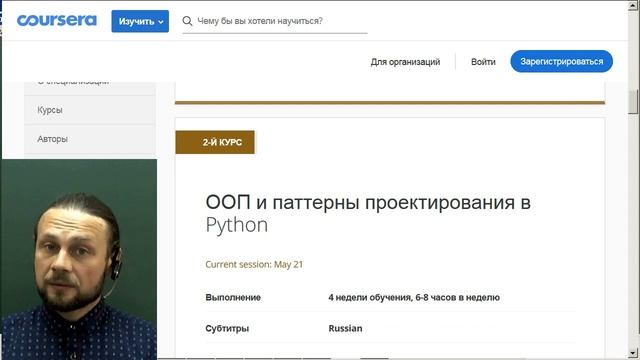Open course title ООП и паттерны проектирования в Python
Image resolution: width=640 pixels, height=360 pixels.
368,213
